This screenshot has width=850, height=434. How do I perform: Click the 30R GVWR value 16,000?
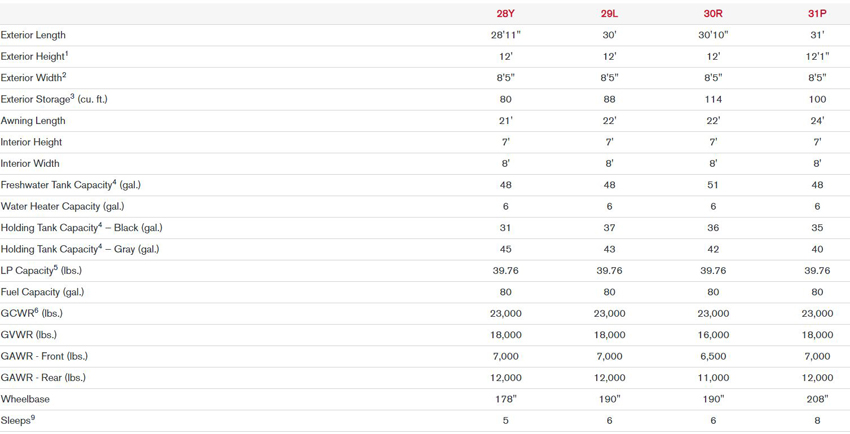point(713,335)
